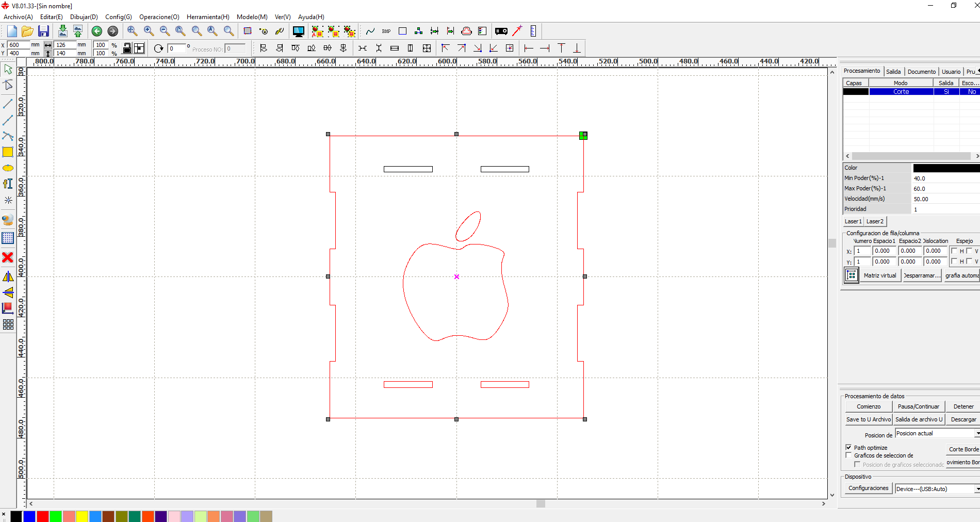The height and width of the screenshot is (522, 980).
Task: Select the Corte layer row in layer list
Action: (911, 92)
